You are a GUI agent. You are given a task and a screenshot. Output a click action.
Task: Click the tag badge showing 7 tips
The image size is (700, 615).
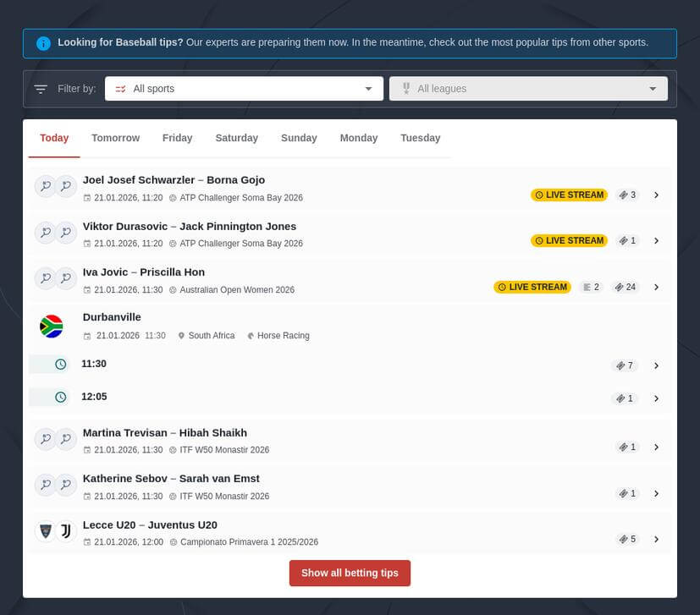point(625,365)
